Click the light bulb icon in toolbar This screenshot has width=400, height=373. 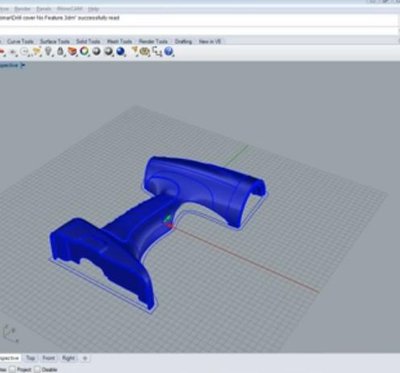tap(49, 51)
